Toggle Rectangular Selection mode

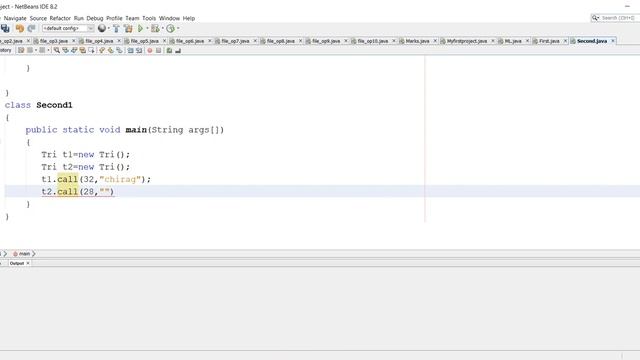point(91,50)
